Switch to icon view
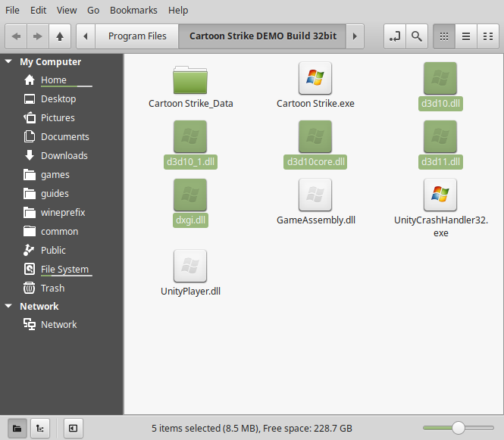 (x=444, y=36)
